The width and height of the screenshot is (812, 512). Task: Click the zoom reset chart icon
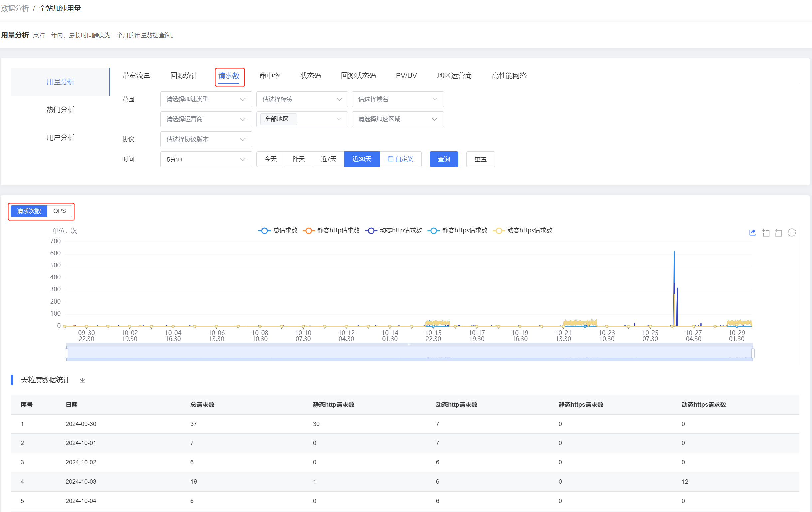point(779,232)
